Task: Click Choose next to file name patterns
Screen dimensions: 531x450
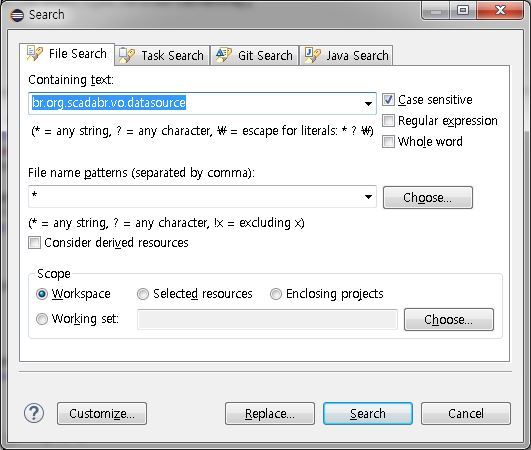Action: 428,197
